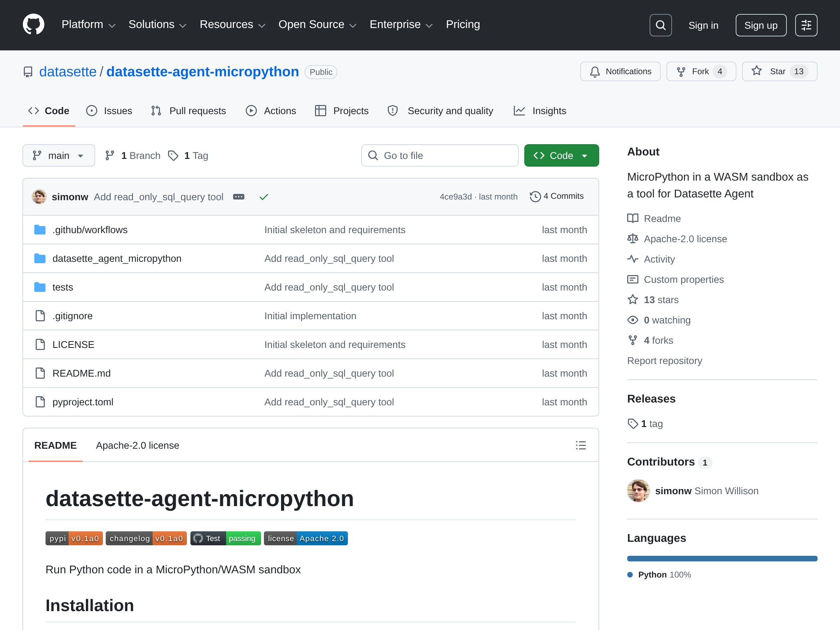Image resolution: width=840 pixels, height=630 pixels.
Task: Open commit 4ce9a3d
Action: click(456, 197)
